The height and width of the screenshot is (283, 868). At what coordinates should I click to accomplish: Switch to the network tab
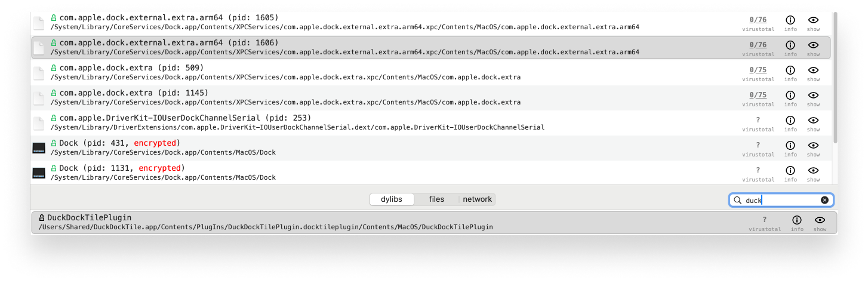tap(477, 199)
